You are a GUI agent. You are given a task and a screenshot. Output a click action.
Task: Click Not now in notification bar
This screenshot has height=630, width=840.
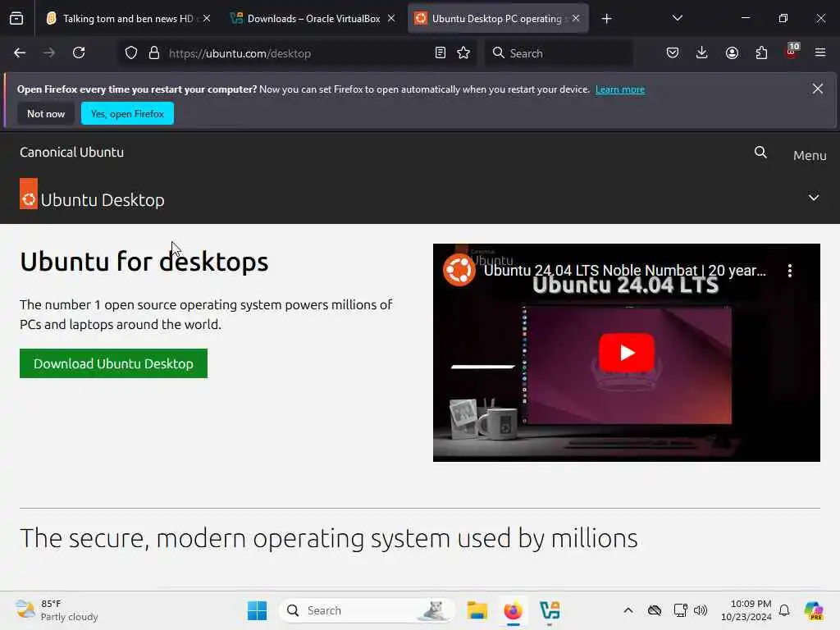pos(46,113)
